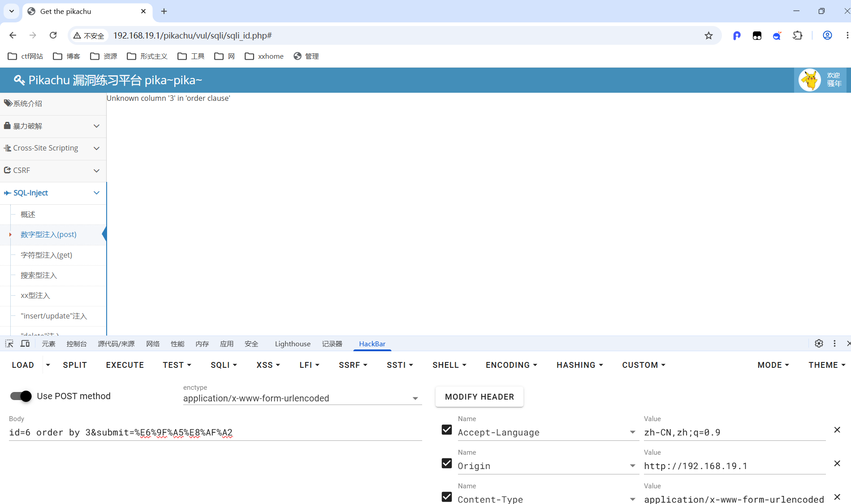Open the 工具 bookmark folder
The width and height of the screenshot is (851, 504).
pos(191,56)
